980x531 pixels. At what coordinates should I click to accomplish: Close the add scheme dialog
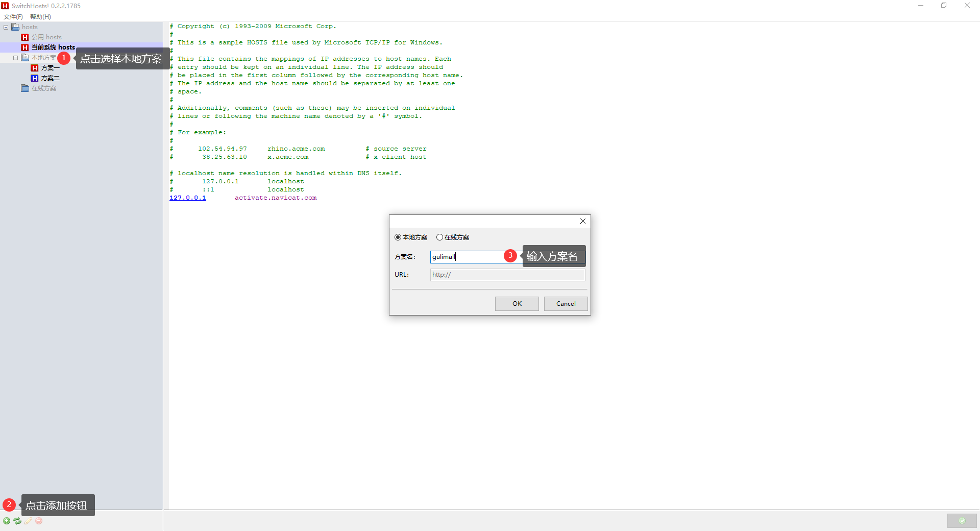coord(582,221)
